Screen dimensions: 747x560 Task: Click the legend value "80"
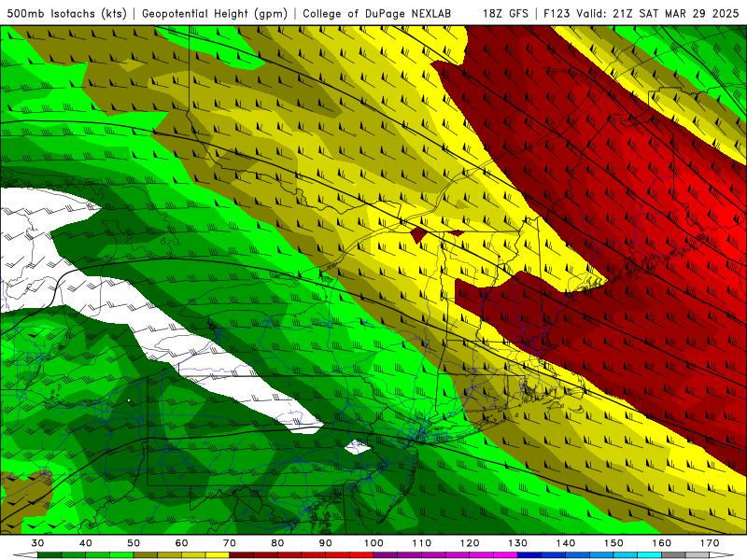(277, 543)
